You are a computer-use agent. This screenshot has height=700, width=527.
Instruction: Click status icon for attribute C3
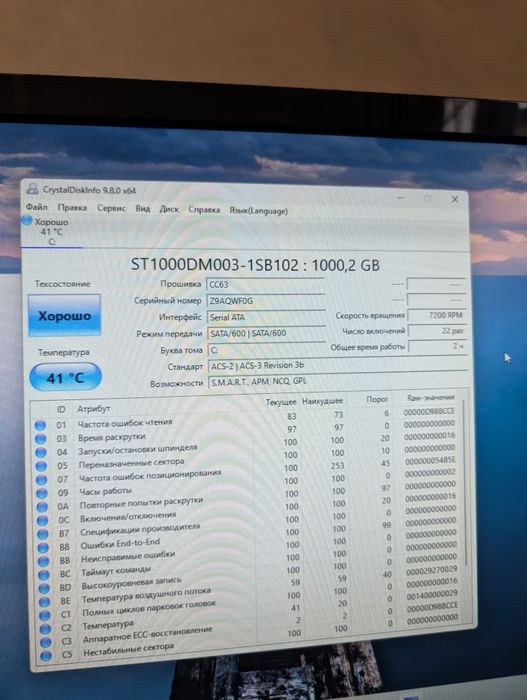click(x=46, y=642)
